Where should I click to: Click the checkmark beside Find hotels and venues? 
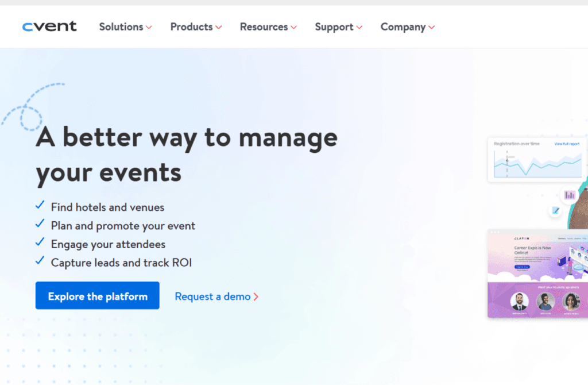click(x=40, y=205)
